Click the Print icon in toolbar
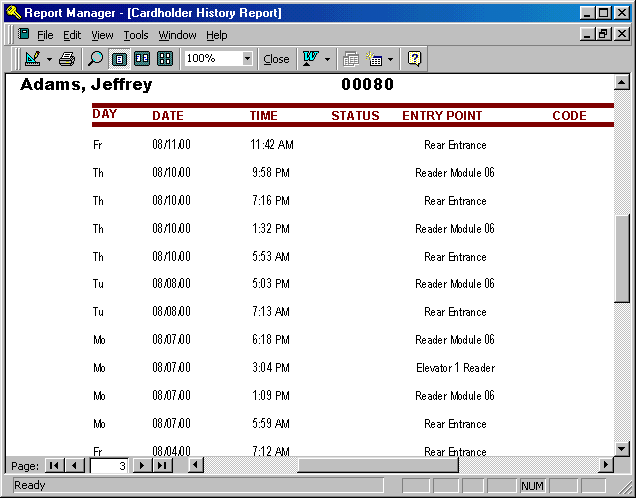636x498 pixels. point(67,59)
